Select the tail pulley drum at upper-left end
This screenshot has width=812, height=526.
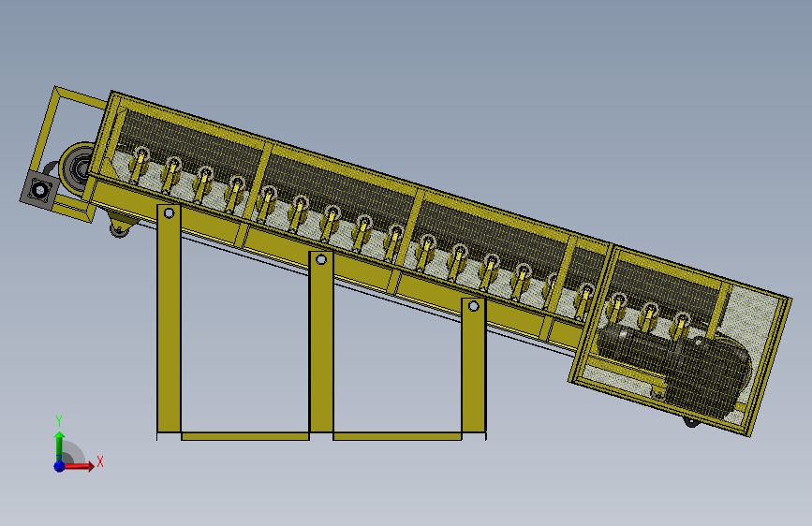point(76,168)
